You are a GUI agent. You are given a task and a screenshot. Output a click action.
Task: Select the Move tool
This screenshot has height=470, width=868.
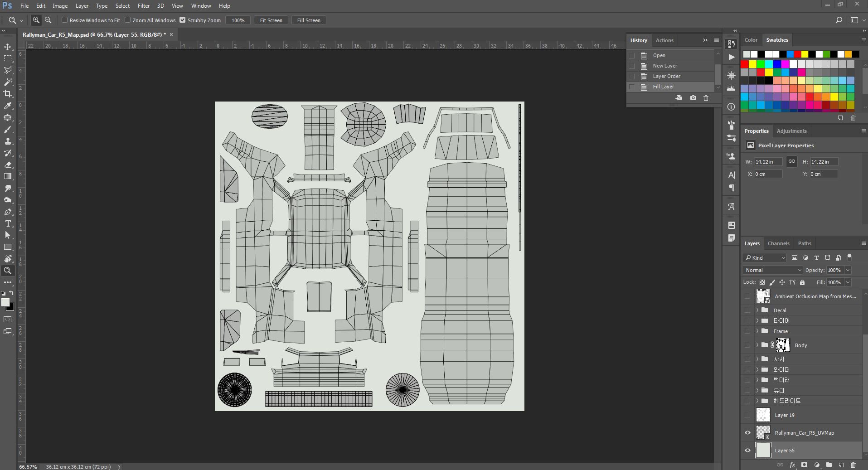click(8, 47)
